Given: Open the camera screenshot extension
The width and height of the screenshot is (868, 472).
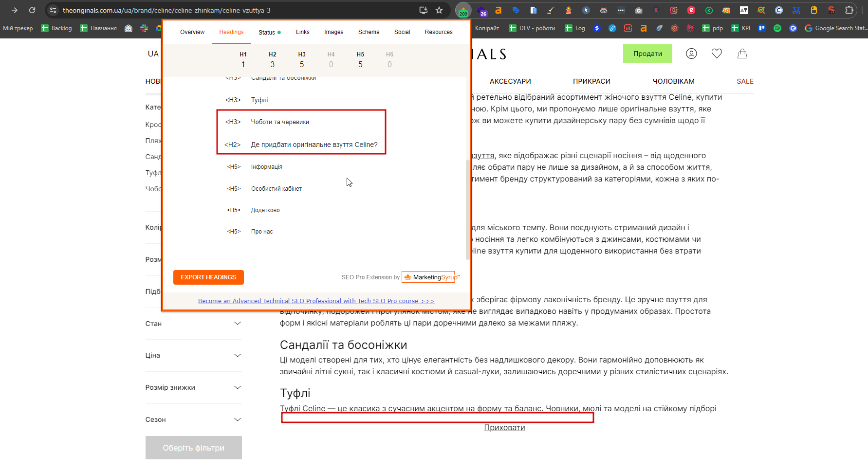Looking at the screenshot, I should coord(639,10).
